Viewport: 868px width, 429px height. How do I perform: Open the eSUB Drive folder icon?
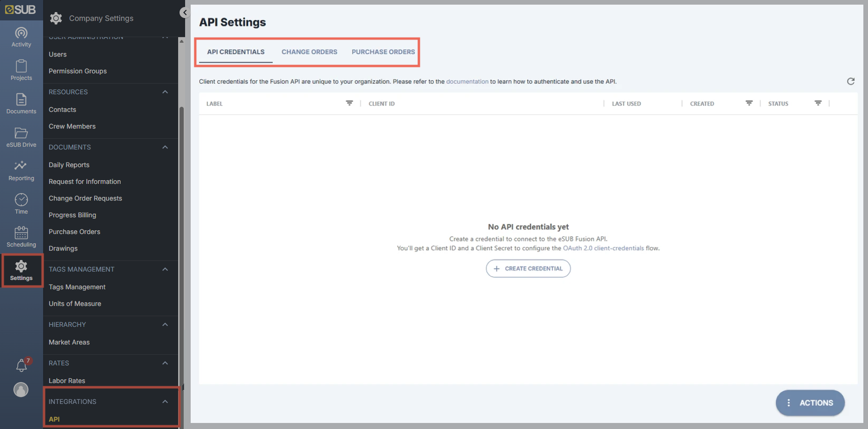pos(21,133)
